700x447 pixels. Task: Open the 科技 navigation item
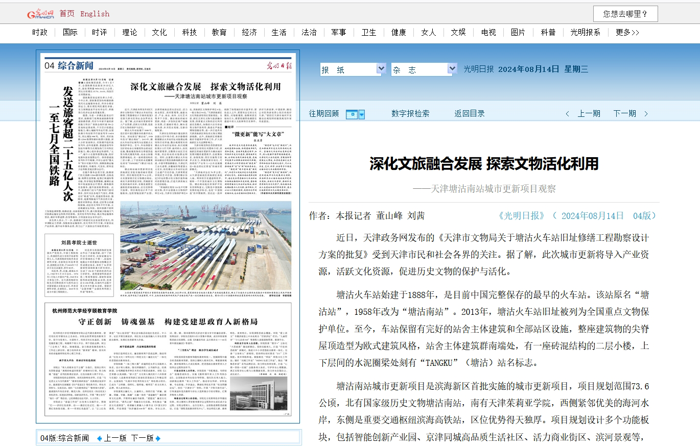[x=189, y=33]
